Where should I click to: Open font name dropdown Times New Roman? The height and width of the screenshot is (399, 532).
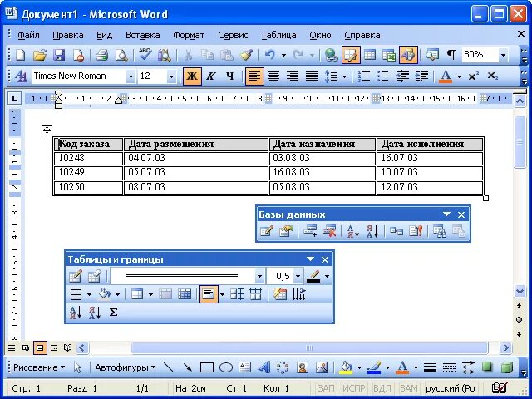click(x=131, y=76)
